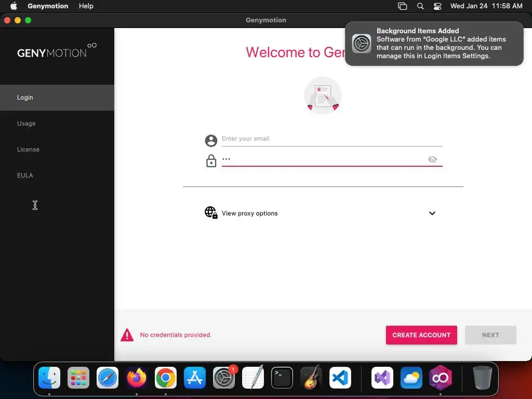Click the Stage Manager menu bar icon
The height and width of the screenshot is (399, 532).
[403, 6]
